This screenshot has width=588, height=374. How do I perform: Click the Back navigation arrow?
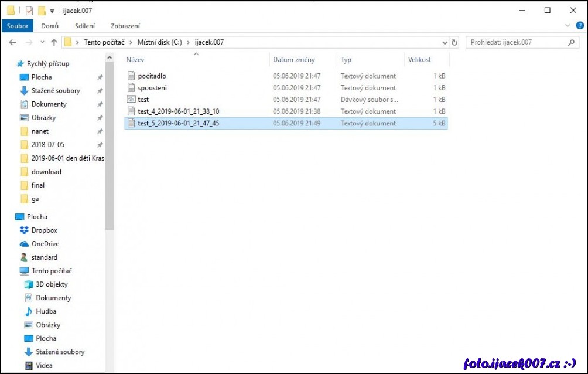click(x=12, y=42)
